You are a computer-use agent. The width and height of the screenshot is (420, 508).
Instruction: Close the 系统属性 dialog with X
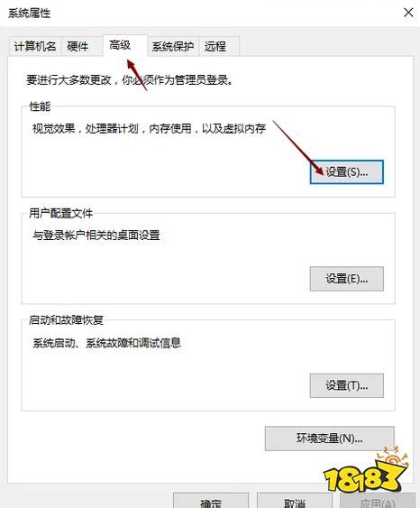pyautogui.click(x=408, y=13)
